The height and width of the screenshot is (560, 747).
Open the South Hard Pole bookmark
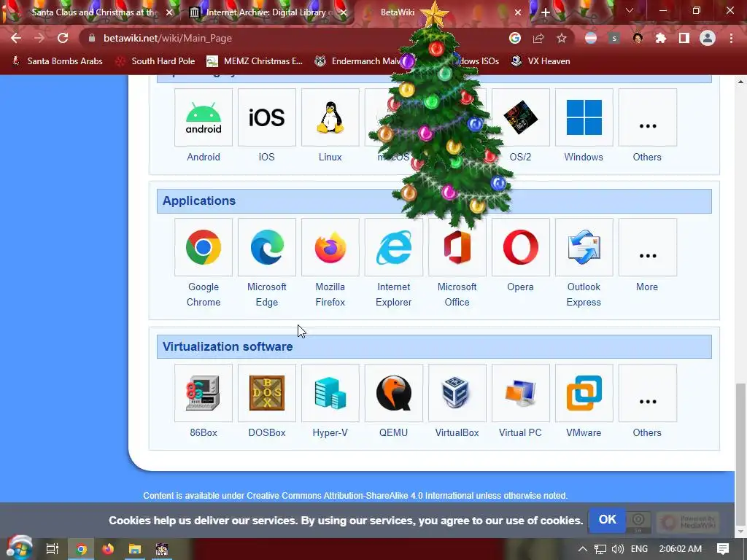coord(156,61)
